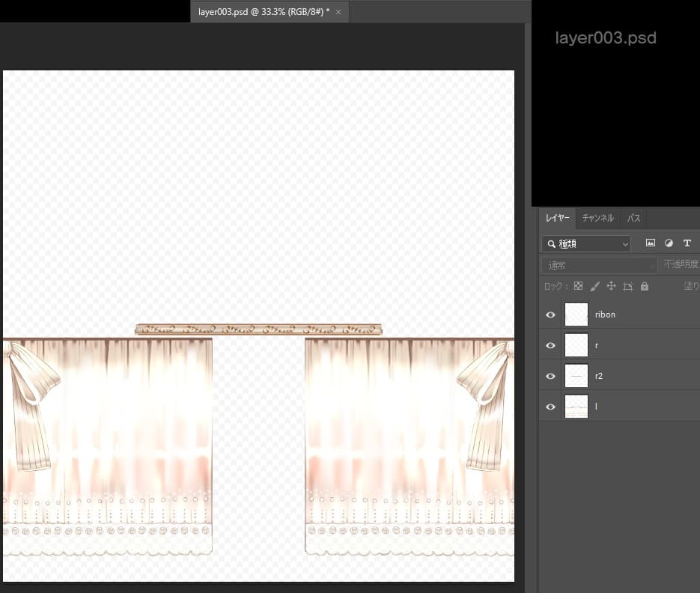
Task: Select the r2 layer by name
Action: (x=599, y=376)
